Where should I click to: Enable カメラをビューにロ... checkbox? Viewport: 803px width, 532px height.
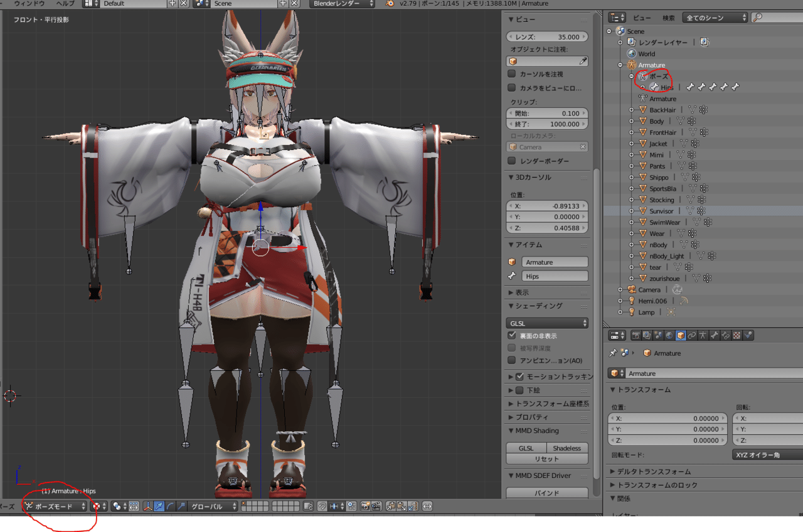pyautogui.click(x=512, y=88)
